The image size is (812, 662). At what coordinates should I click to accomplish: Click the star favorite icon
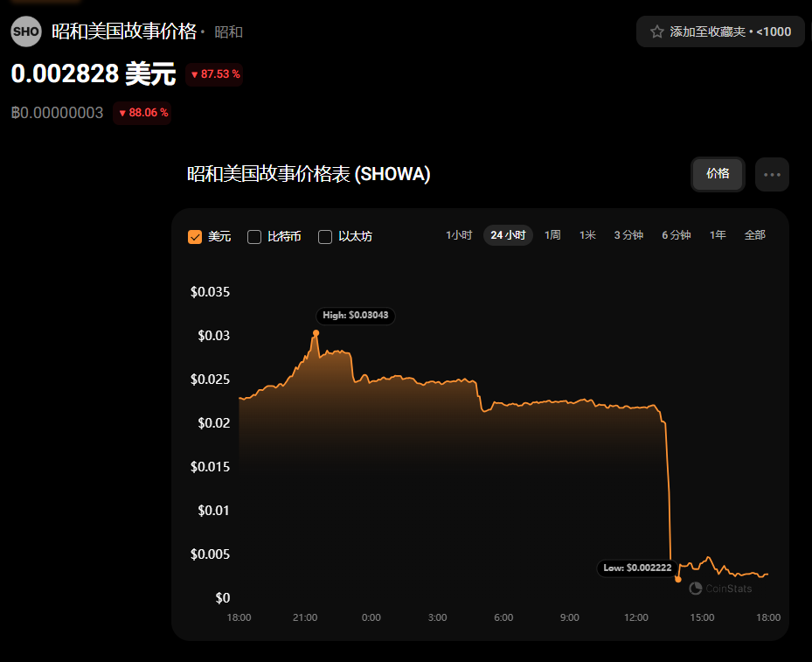(656, 31)
